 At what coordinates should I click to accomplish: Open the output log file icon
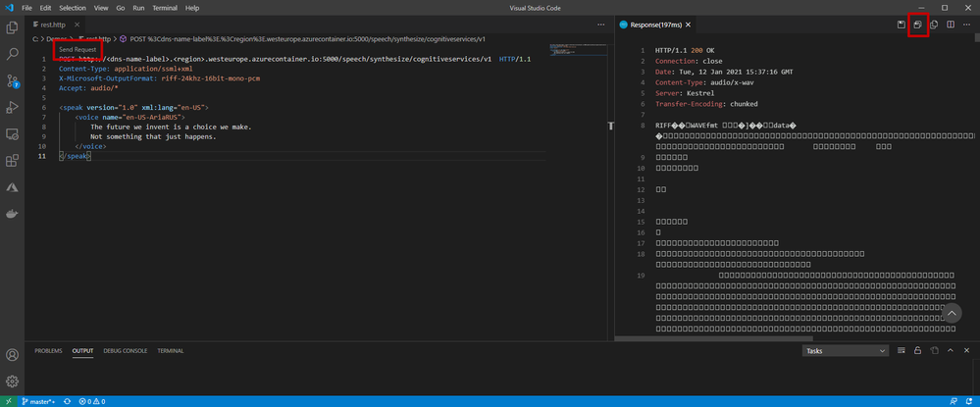point(934,351)
